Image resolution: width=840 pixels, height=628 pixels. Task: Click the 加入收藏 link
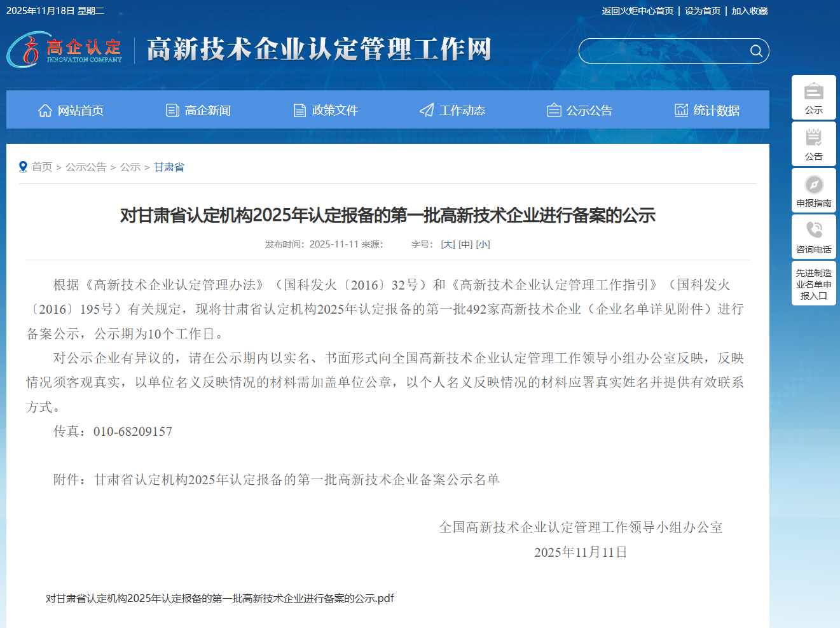tap(749, 11)
